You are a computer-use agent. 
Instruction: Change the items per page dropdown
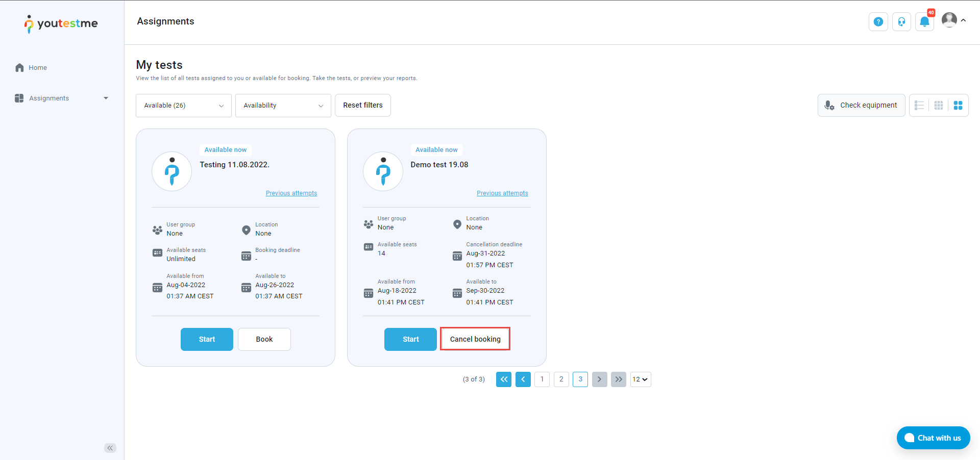click(640, 379)
